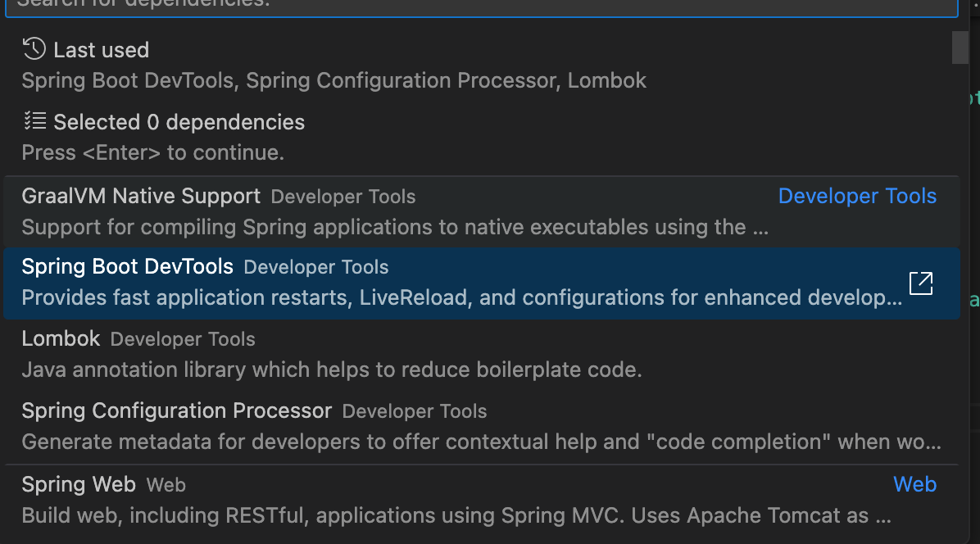The height and width of the screenshot is (544, 980).
Task: Pick GraalVM Native Support dependency
Action: (141, 197)
